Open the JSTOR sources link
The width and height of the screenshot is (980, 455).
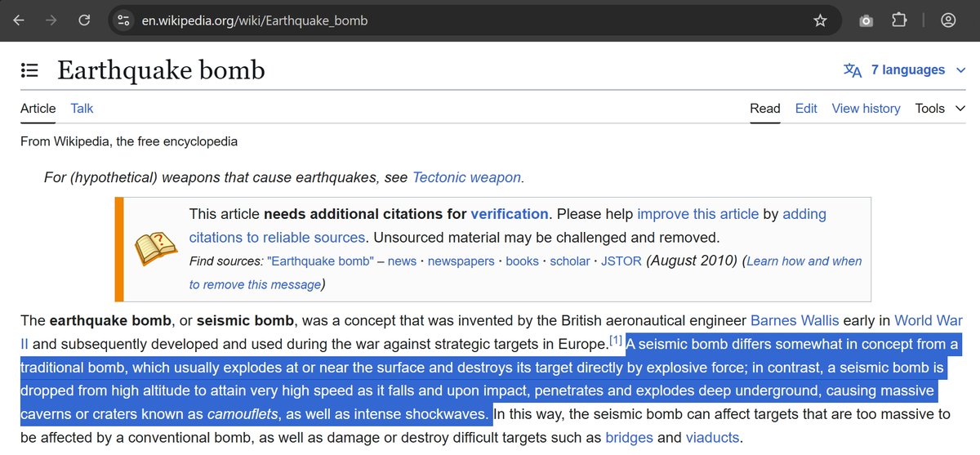621,261
